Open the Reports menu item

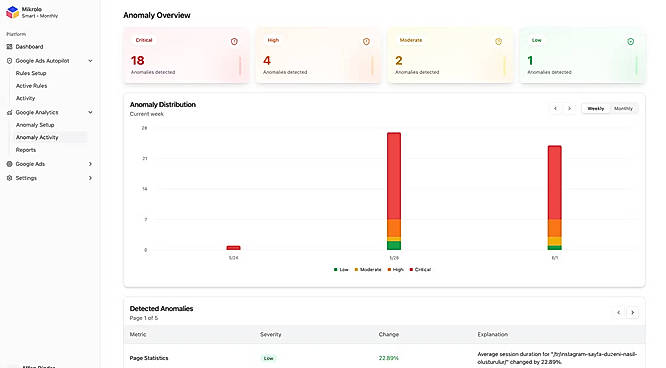(x=25, y=150)
